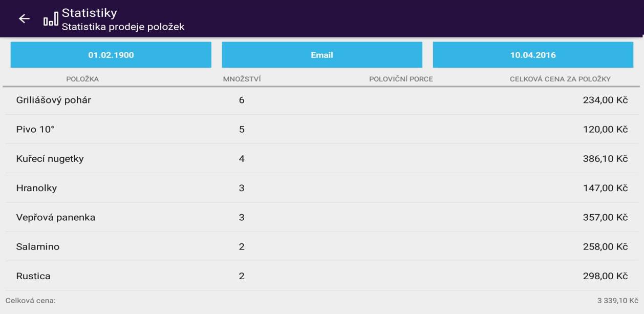Click the Poloviční porce column header
644x314 pixels.
tap(401, 79)
